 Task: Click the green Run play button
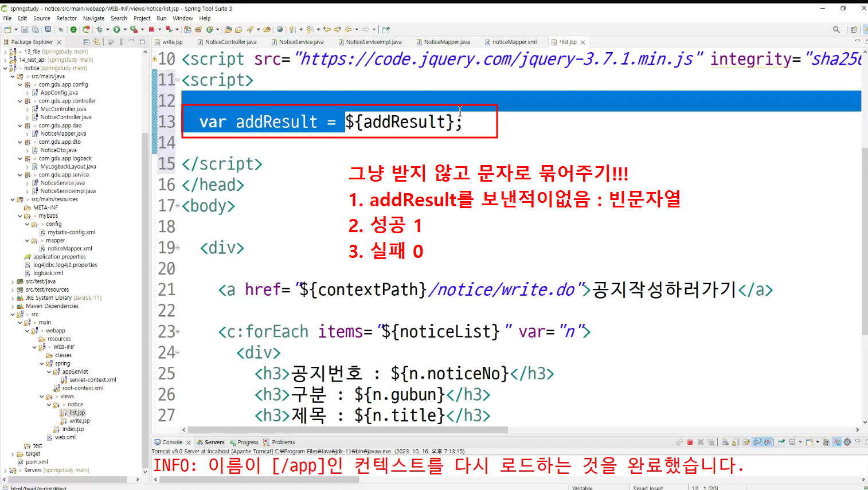tap(116, 30)
